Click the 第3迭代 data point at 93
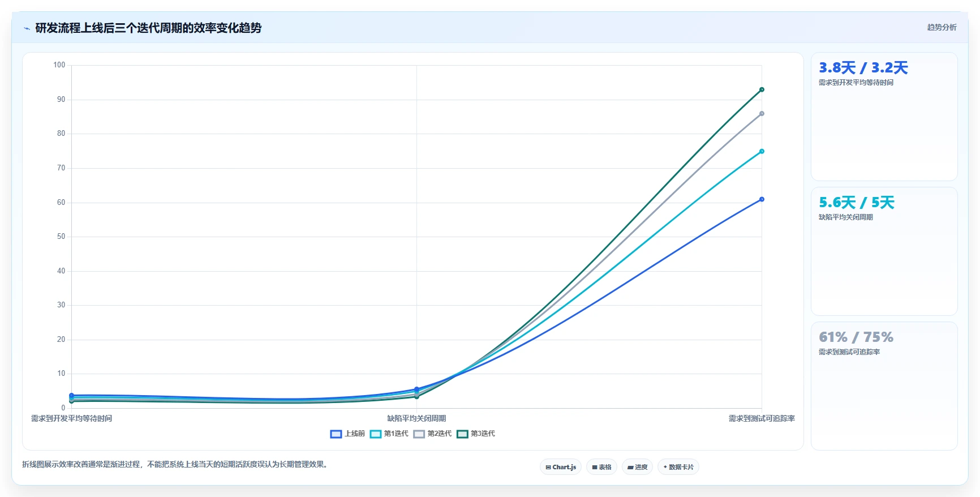The image size is (980, 497). [x=762, y=89]
